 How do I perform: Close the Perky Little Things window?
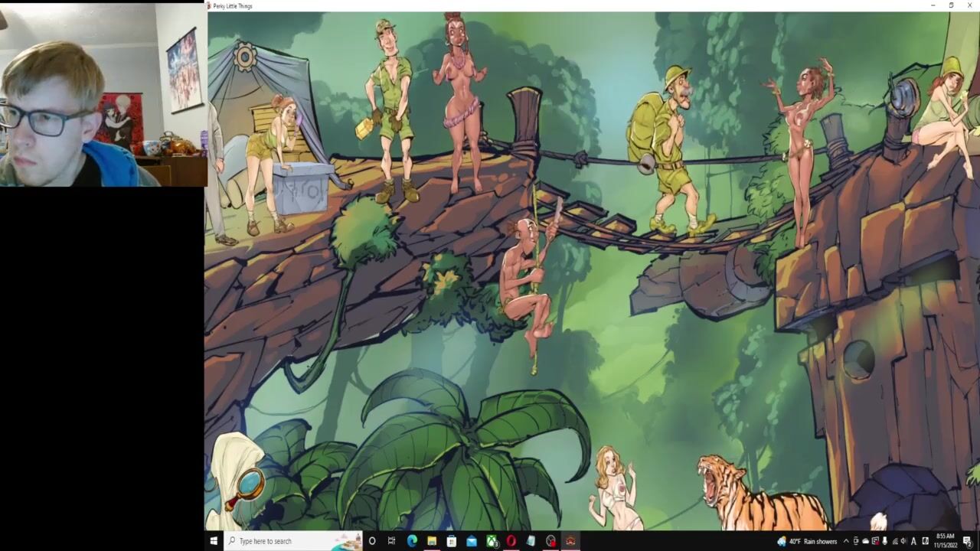coord(970,5)
